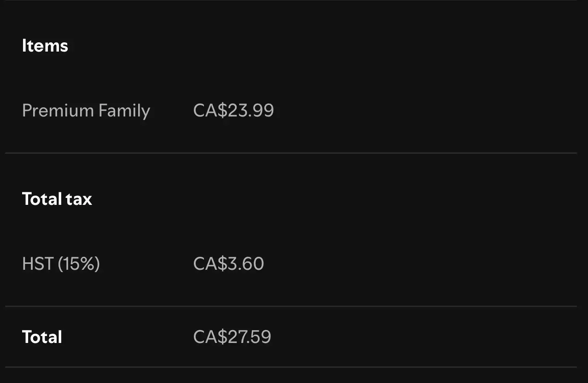Click the HST abbreviation text
This screenshot has width=588, height=383.
click(38, 264)
